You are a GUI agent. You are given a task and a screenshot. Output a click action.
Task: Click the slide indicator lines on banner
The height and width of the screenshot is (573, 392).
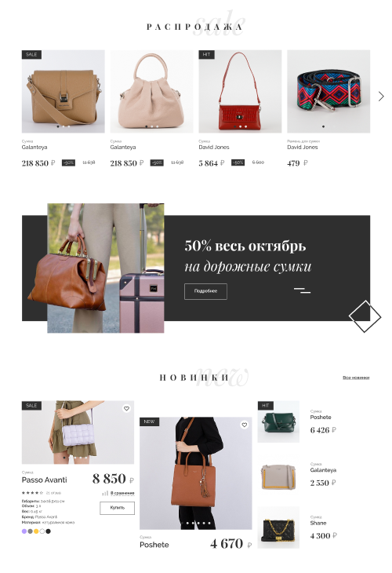[302, 290]
